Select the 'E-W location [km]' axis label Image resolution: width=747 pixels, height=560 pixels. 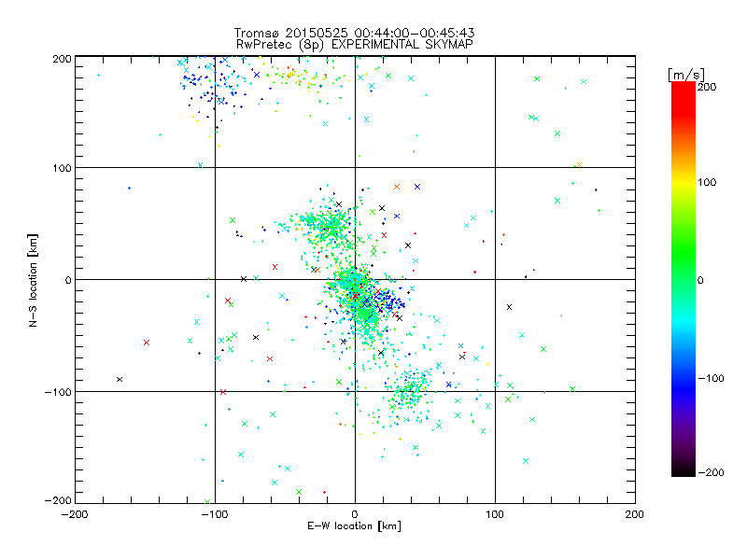pos(354,525)
